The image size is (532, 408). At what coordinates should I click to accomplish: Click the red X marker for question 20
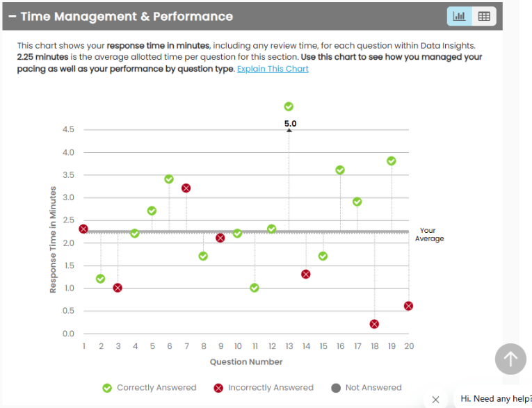click(x=408, y=306)
